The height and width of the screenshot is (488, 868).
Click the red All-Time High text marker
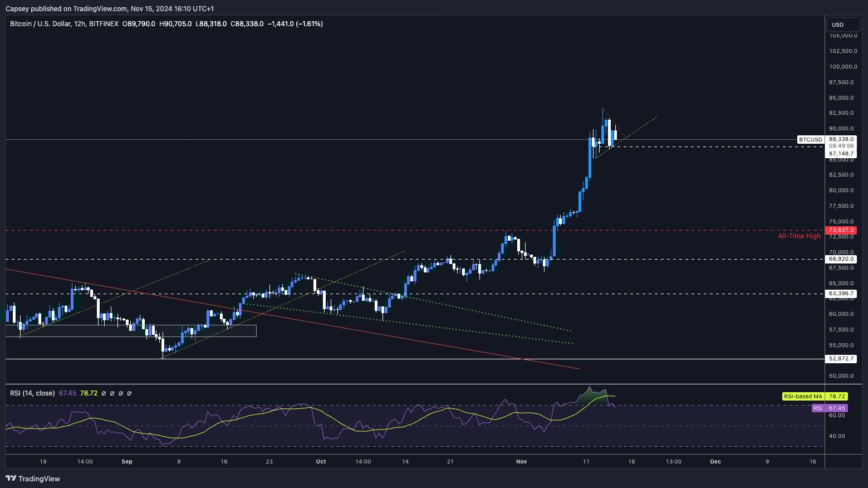[x=799, y=236]
